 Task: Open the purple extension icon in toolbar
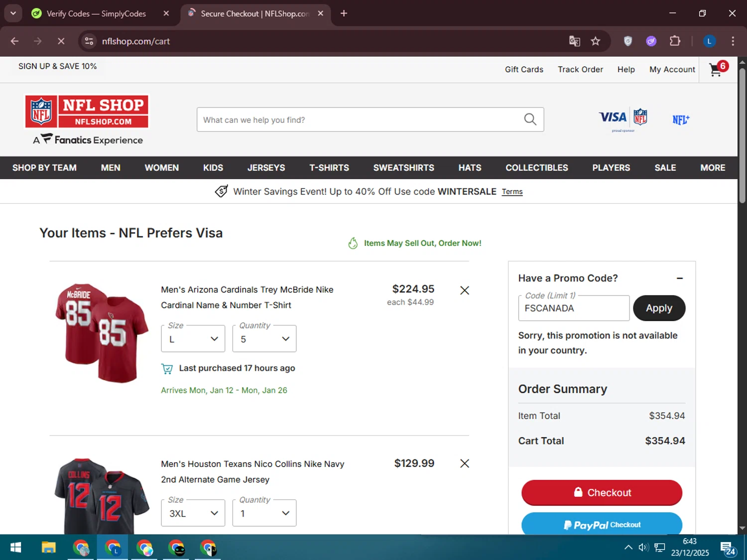pos(651,41)
